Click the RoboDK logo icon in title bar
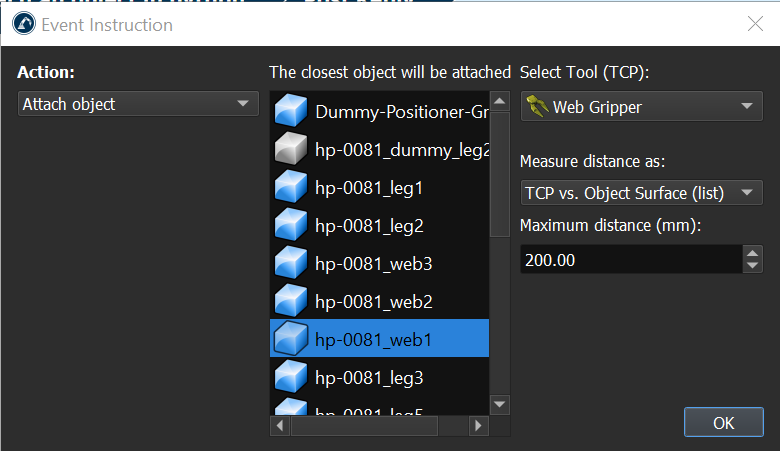 point(24,24)
